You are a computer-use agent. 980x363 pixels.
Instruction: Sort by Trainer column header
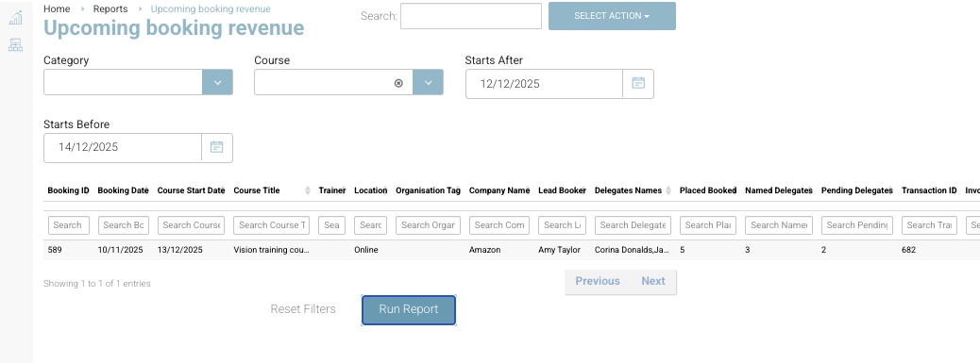click(x=332, y=190)
